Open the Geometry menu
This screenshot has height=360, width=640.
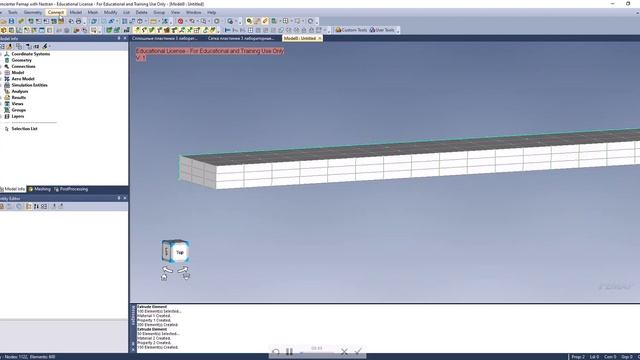[x=33, y=13]
